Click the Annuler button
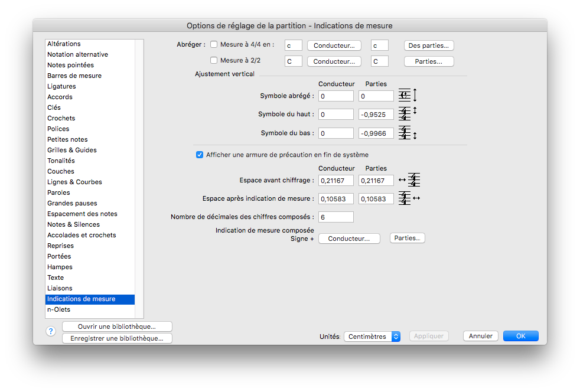The width and height of the screenshot is (580, 392). coord(481,336)
